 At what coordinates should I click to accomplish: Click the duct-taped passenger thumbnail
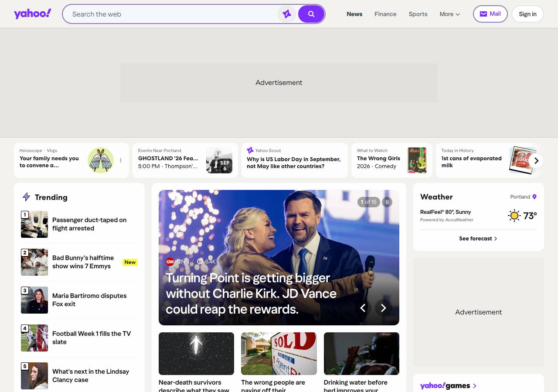pyautogui.click(x=34, y=224)
